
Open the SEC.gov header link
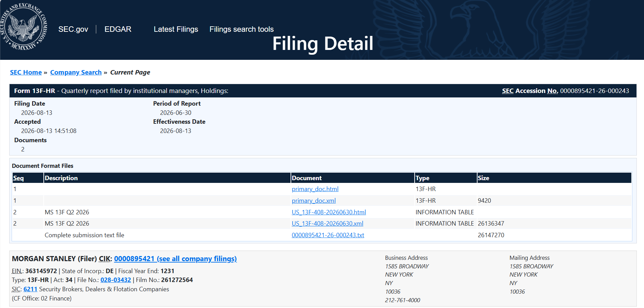pyautogui.click(x=73, y=29)
